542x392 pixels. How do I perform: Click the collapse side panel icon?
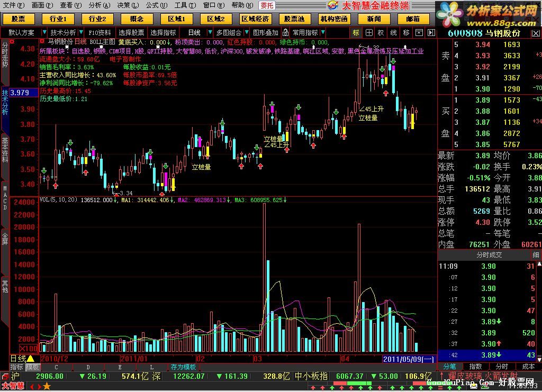tap(431, 33)
